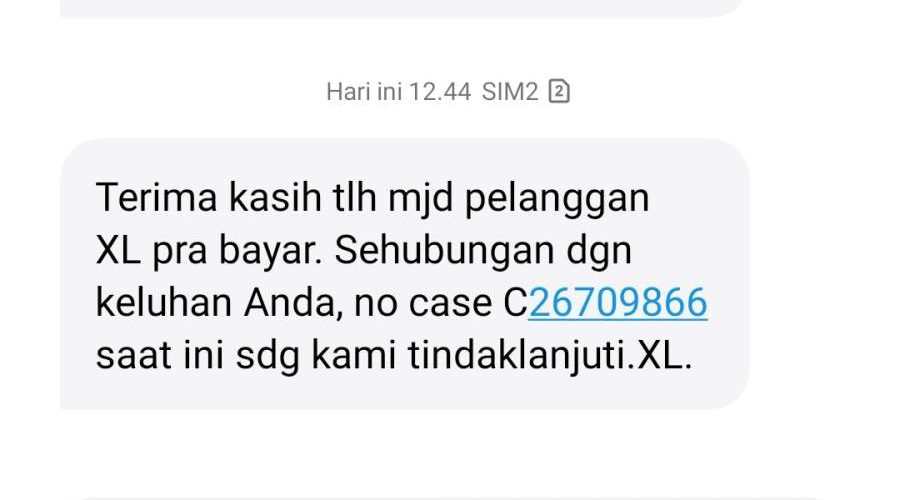This screenshot has height=500, width=900.
Task: Click the 'saat ini sdg kami' text
Action: tap(246, 355)
